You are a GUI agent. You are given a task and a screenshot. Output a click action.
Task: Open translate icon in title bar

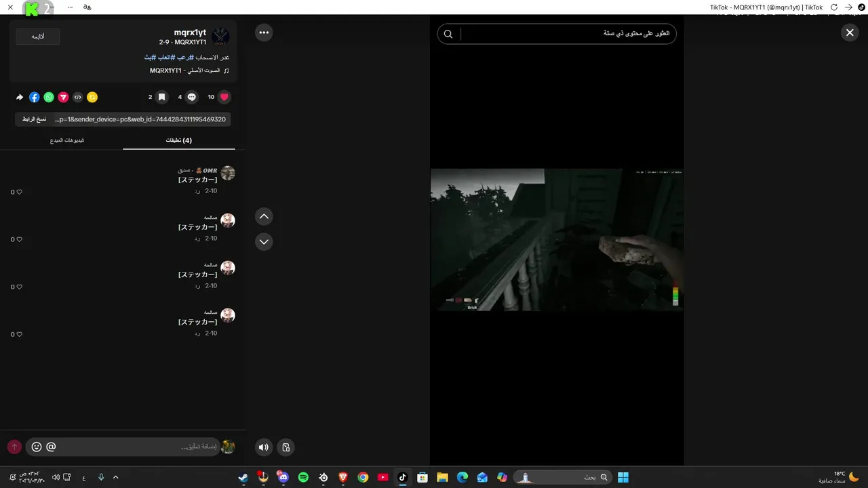tap(87, 7)
